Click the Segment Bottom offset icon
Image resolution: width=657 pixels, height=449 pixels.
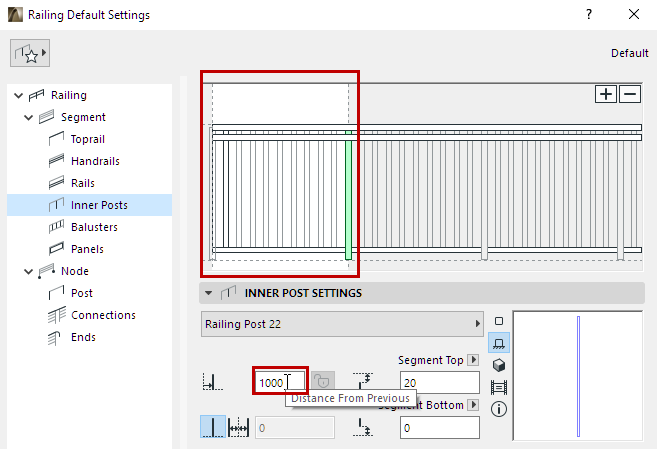click(363, 427)
